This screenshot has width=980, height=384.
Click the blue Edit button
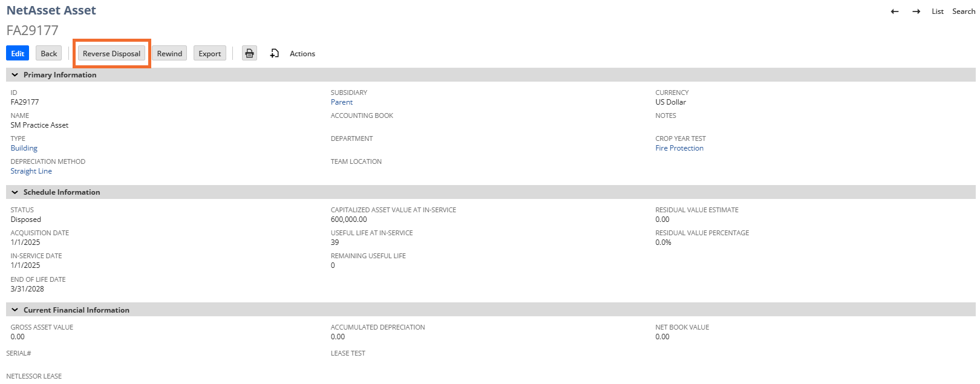[x=18, y=53]
